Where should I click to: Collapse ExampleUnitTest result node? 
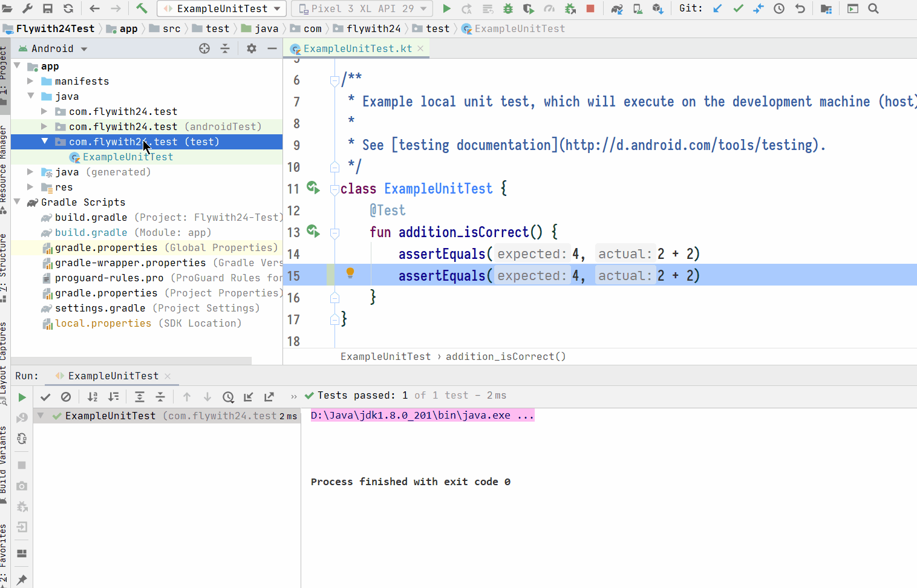(41, 416)
